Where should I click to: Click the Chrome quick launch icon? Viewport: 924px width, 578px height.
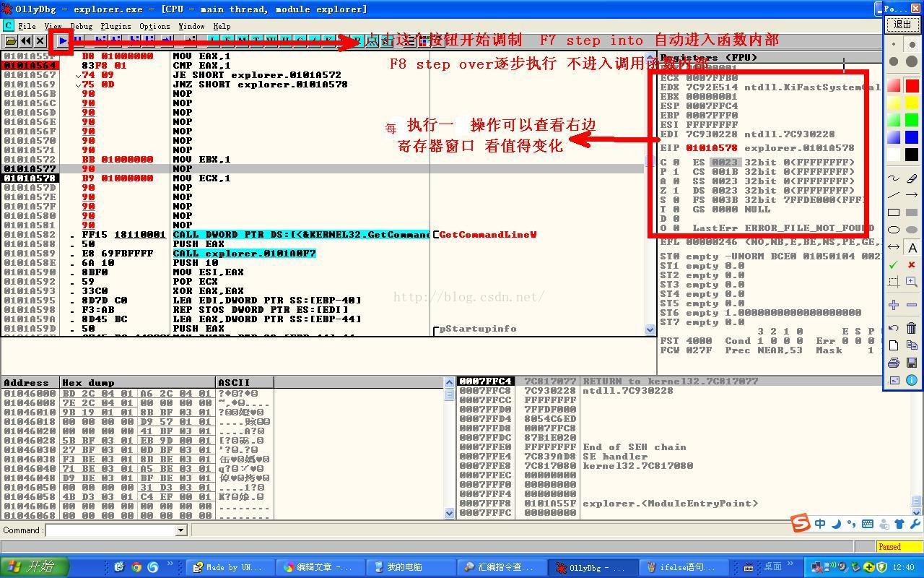[x=136, y=567]
